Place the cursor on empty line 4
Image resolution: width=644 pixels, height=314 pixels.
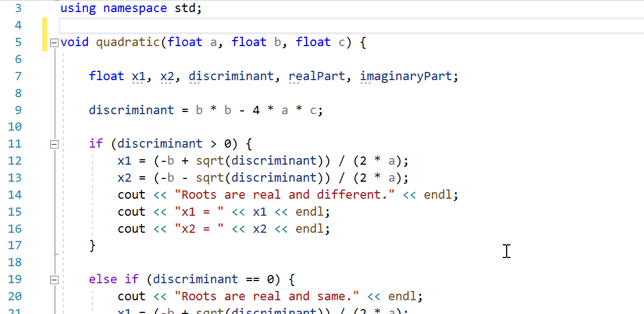point(275,25)
